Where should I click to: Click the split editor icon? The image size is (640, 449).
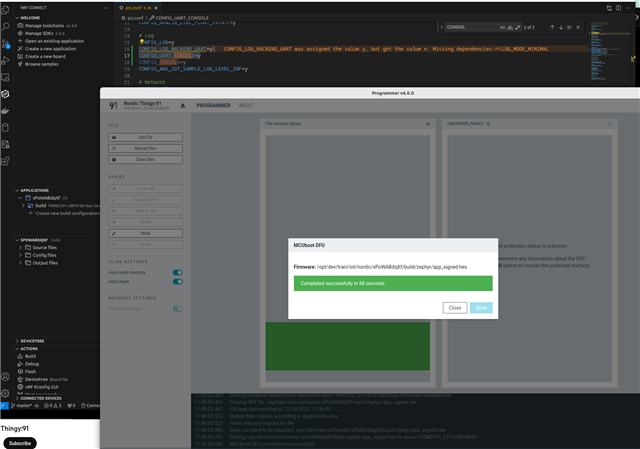pyautogui.click(x=618, y=8)
